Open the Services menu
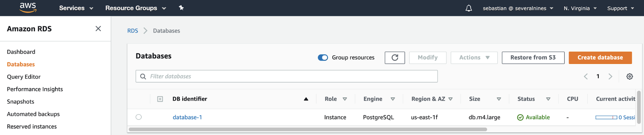 76,8
